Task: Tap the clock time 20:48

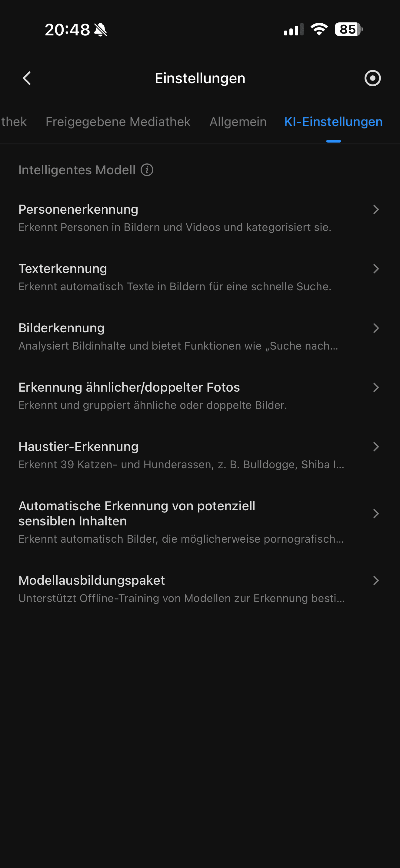Action: click(68, 30)
